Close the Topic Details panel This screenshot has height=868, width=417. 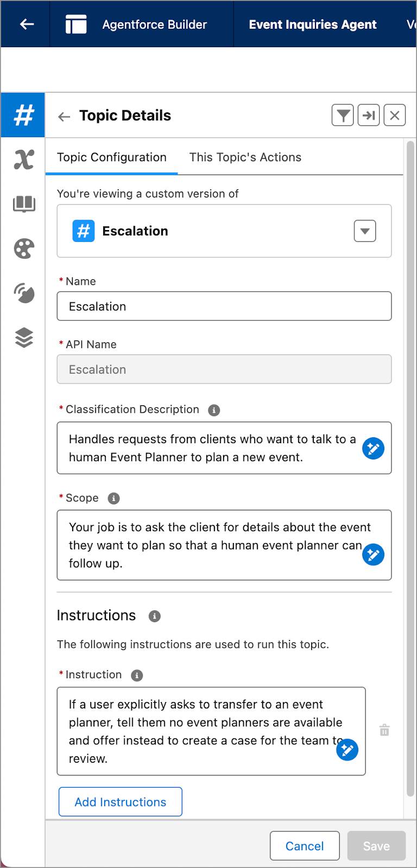(x=395, y=115)
